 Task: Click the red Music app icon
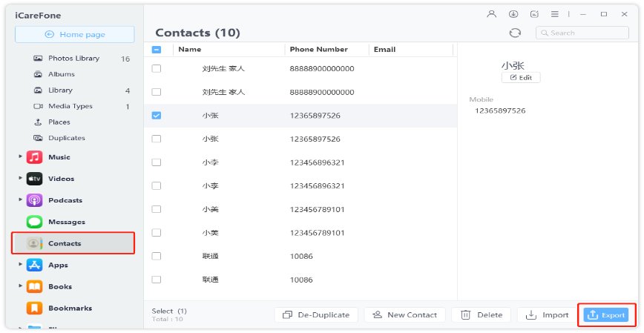click(34, 157)
